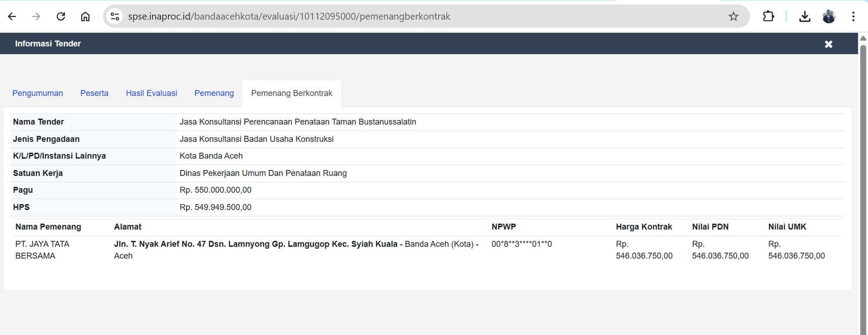Viewport: 868px width, 335px height.
Task: Click the PT. JAYA TATA BERSAMA winner name
Action: click(42, 250)
